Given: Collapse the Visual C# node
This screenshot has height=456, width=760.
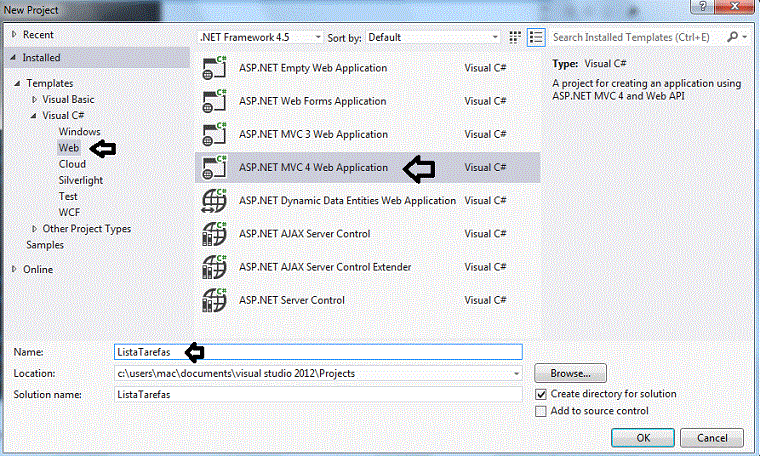Looking at the screenshot, I should coord(33,116).
